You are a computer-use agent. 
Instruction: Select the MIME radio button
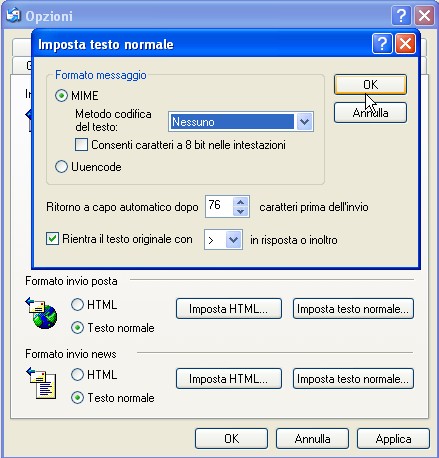pyautogui.click(x=61, y=96)
